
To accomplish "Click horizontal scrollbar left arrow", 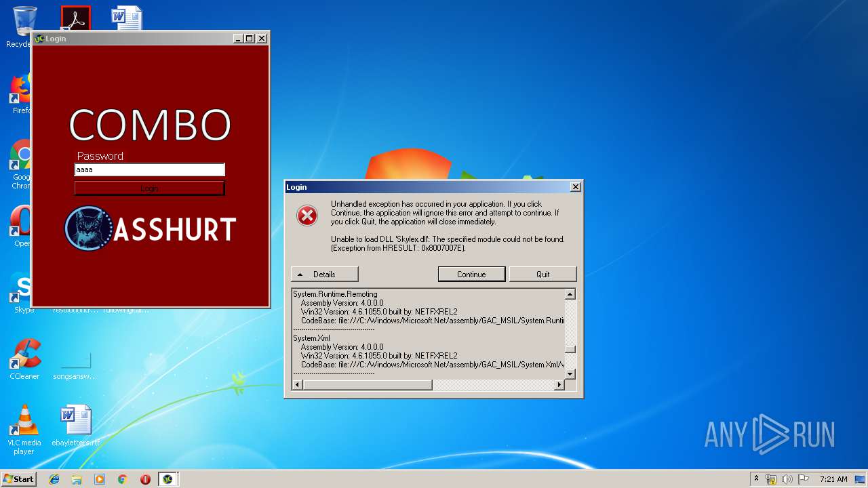I will coord(298,385).
